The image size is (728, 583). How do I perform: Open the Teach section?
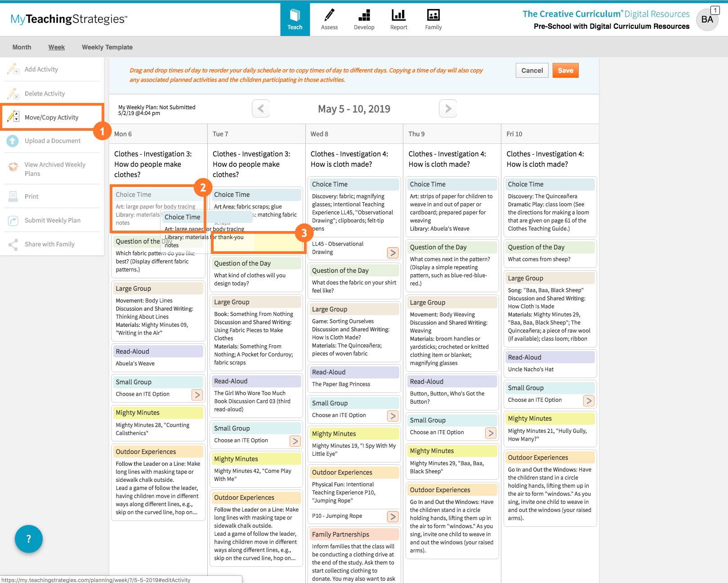click(295, 19)
